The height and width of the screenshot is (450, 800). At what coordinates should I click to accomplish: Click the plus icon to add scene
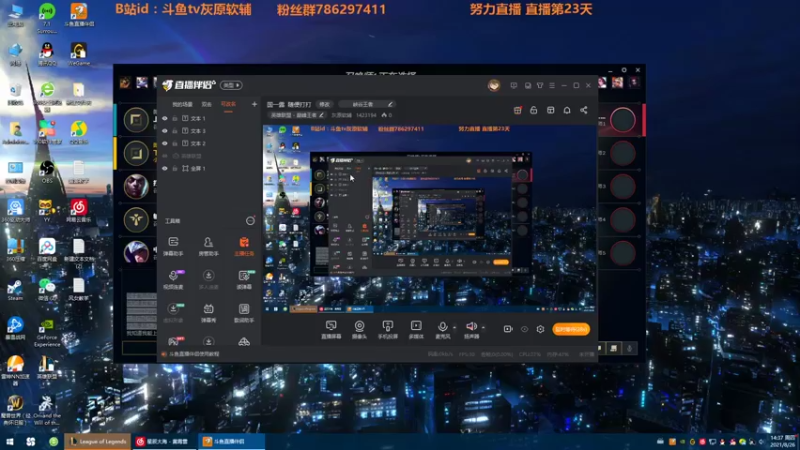tap(254, 104)
